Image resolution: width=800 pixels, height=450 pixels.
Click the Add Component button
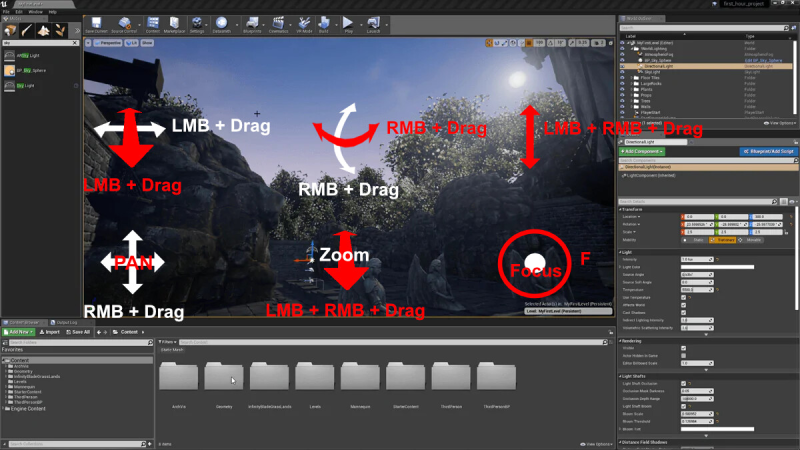click(x=642, y=152)
